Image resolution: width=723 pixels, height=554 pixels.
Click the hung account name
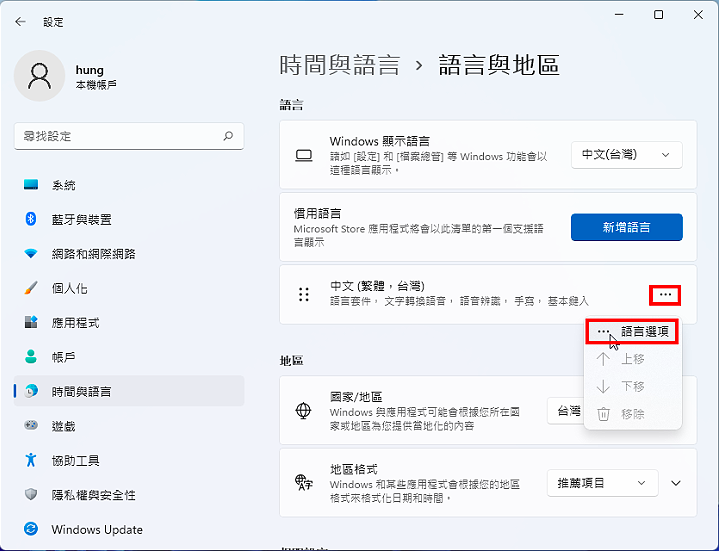pos(89,70)
